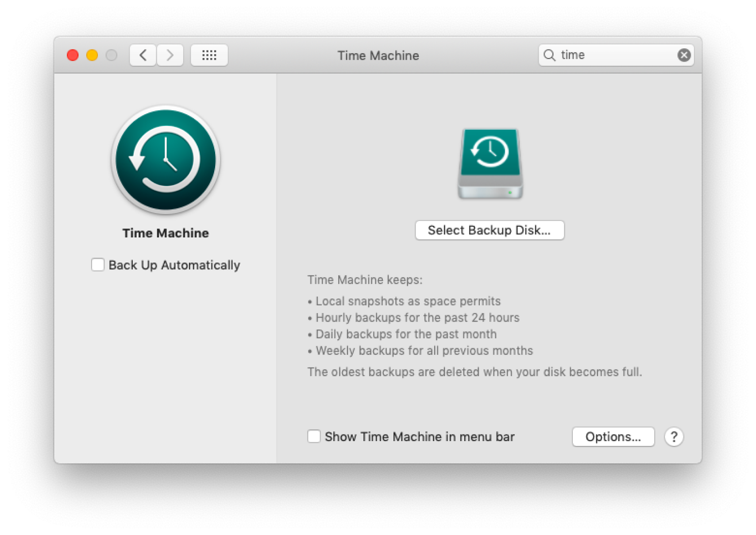Click Select Backup Disk
The height and width of the screenshot is (535, 756).
coord(490,230)
